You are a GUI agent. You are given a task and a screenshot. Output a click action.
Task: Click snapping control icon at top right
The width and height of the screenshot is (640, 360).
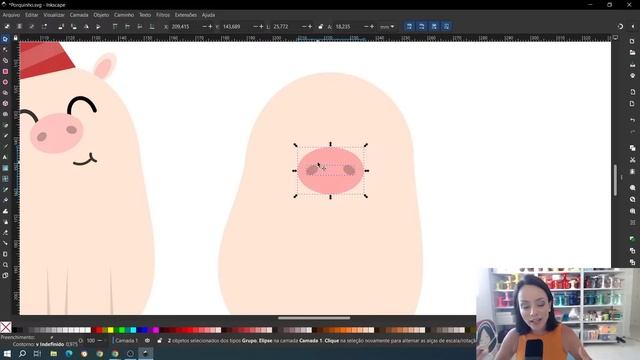[x=620, y=27]
